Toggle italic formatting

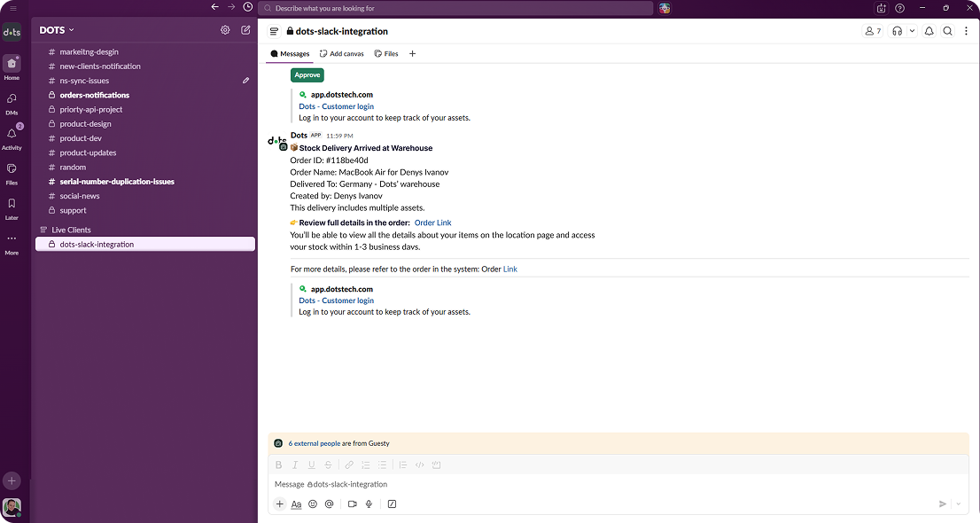point(295,464)
